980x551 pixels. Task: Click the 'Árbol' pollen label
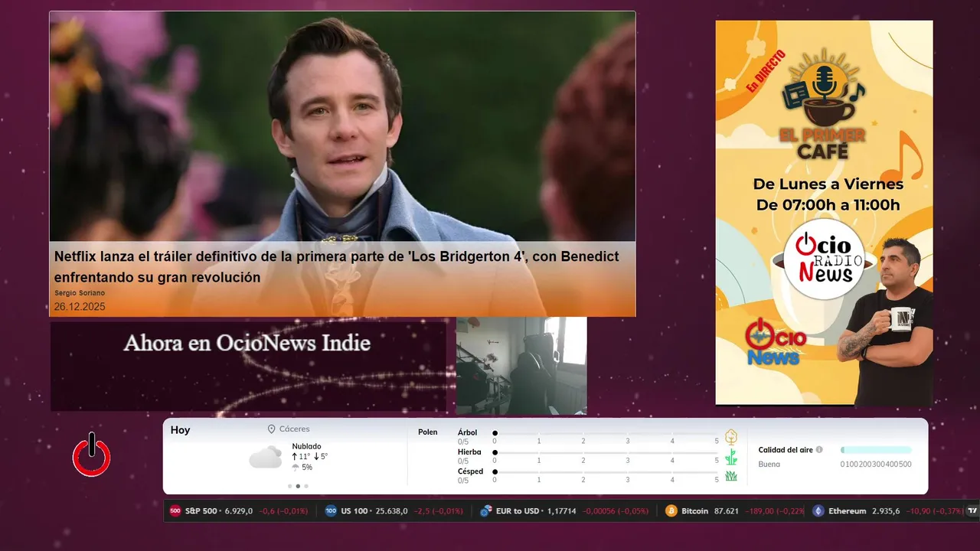tap(467, 432)
